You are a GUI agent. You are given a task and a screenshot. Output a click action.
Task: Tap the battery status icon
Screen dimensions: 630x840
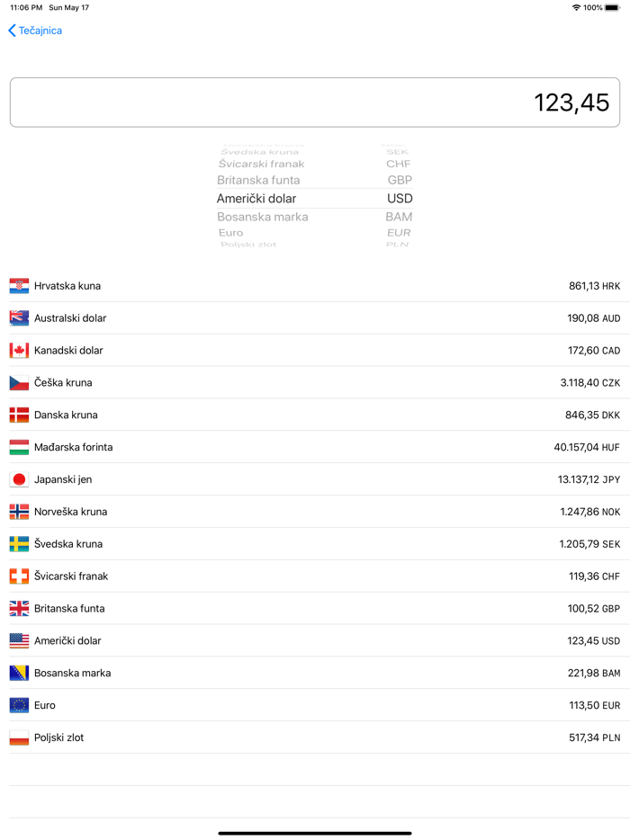[613, 7]
